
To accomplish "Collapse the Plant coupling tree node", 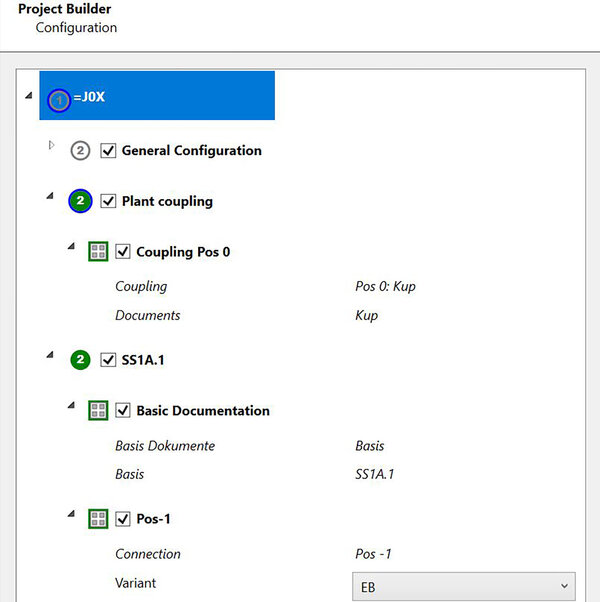I will pyautogui.click(x=49, y=196).
